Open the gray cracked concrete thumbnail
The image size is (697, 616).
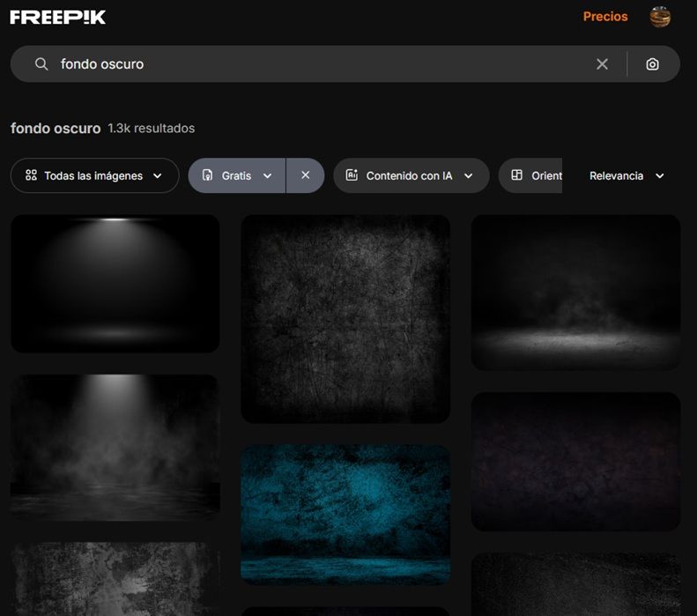pyautogui.click(x=115, y=579)
